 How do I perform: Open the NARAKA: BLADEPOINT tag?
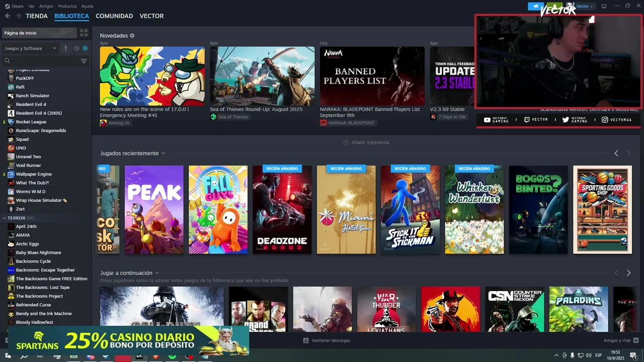coord(348,123)
